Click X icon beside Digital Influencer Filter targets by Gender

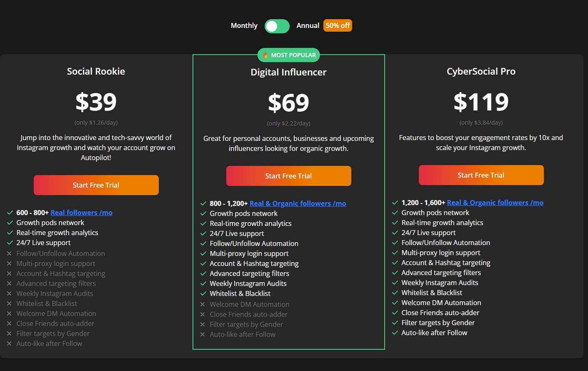click(x=203, y=324)
